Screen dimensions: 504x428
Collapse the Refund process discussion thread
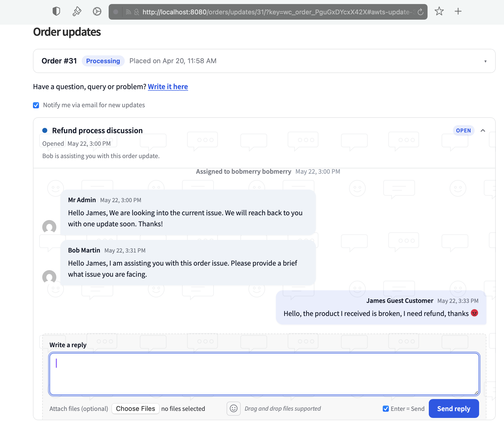point(483,130)
